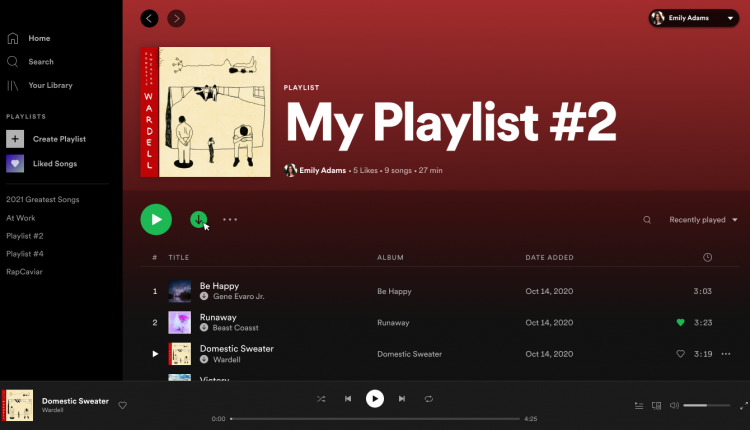Click the search-in-playlist magnifier icon

(x=647, y=220)
